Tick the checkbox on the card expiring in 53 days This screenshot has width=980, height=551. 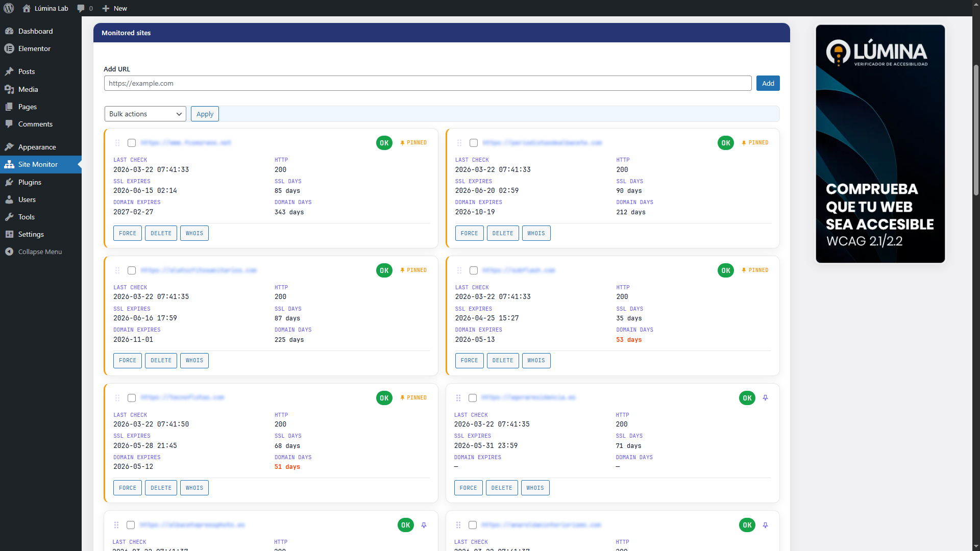pos(473,270)
